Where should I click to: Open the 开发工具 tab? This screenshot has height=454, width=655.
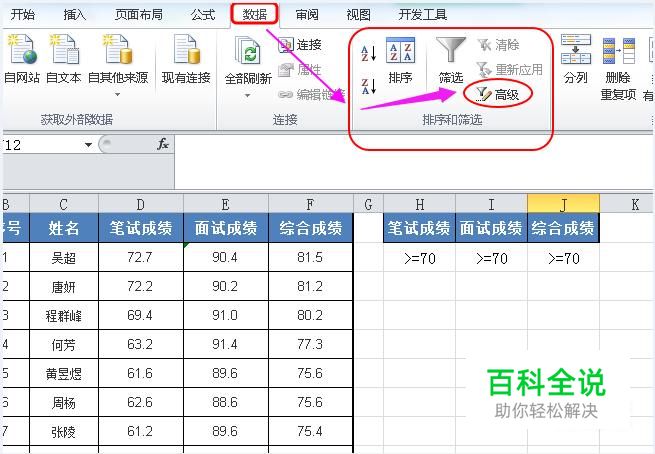coord(422,15)
